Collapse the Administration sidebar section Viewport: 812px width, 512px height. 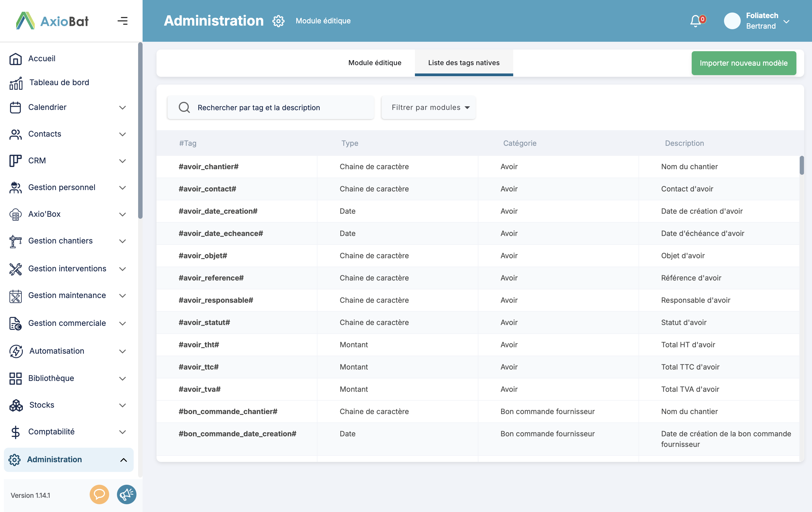[x=123, y=460]
